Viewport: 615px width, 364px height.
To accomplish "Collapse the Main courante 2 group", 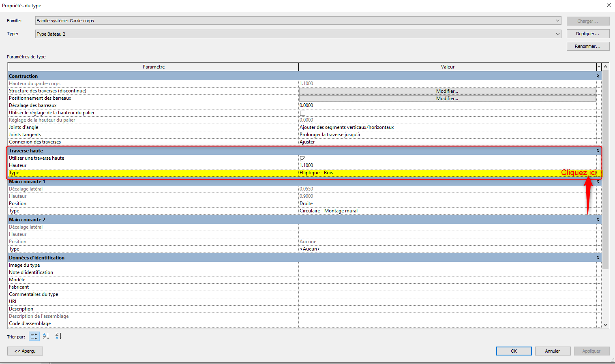I will click(x=598, y=220).
